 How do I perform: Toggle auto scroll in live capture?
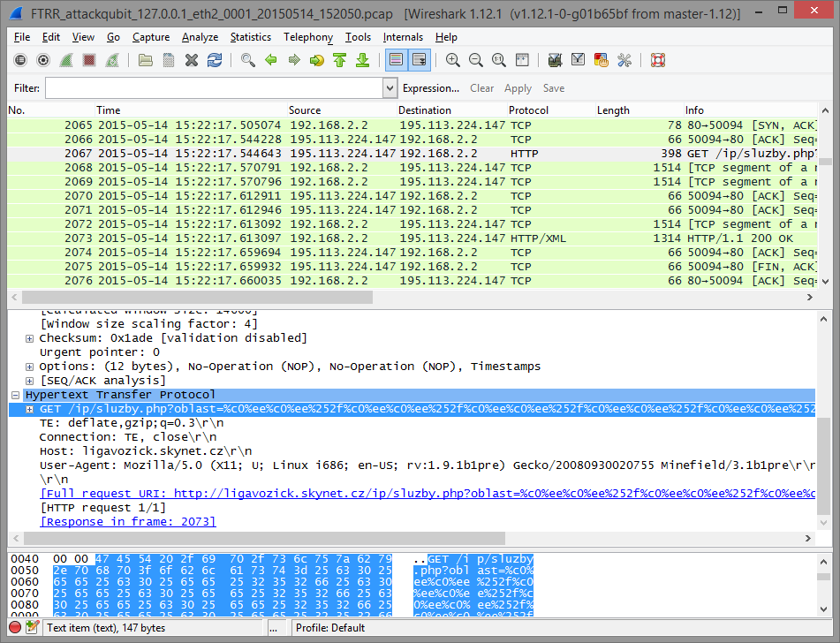pos(419,60)
